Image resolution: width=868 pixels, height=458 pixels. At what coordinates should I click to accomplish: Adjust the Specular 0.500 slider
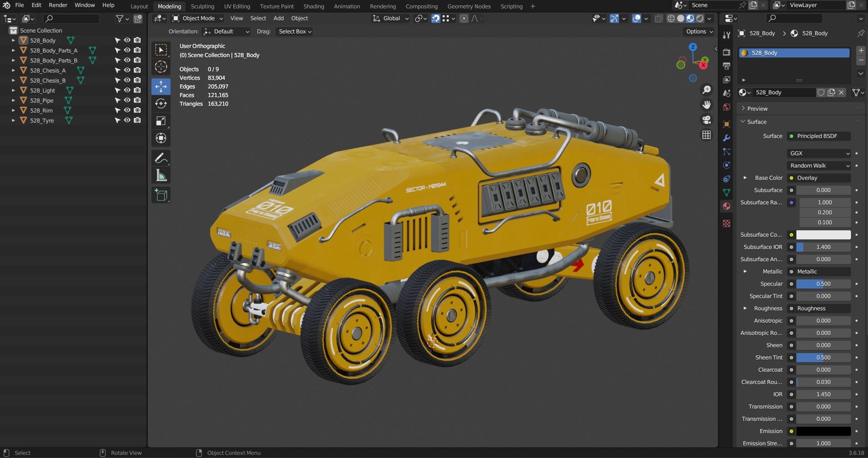[823, 284]
